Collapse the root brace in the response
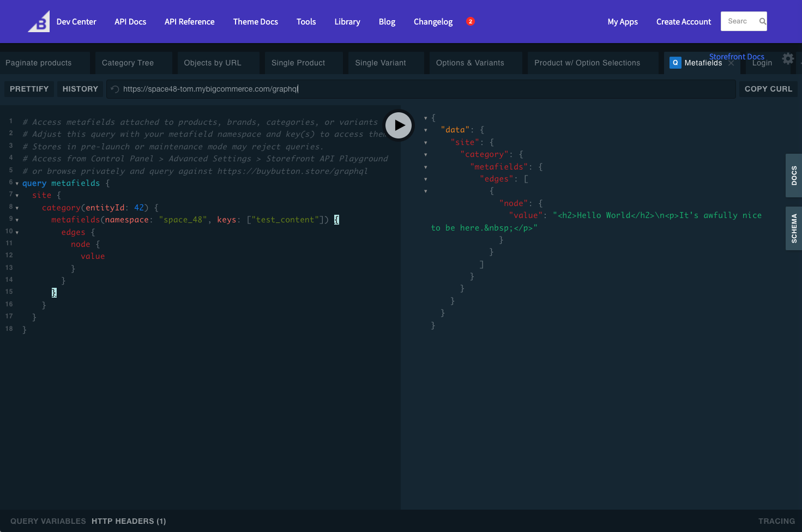Image resolution: width=802 pixels, height=532 pixels. tap(426, 118)
